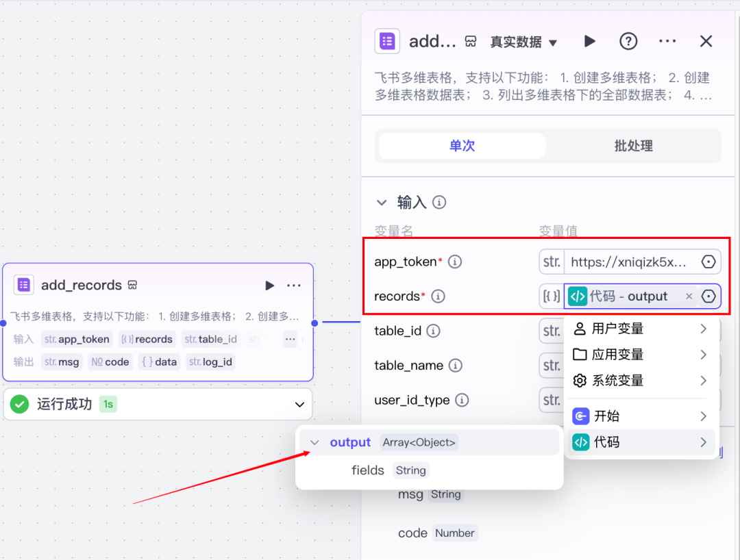Open the help question mark icon
Image resolution: width=740 pixels, height=560 pixels.
click(x=628, y=42)
